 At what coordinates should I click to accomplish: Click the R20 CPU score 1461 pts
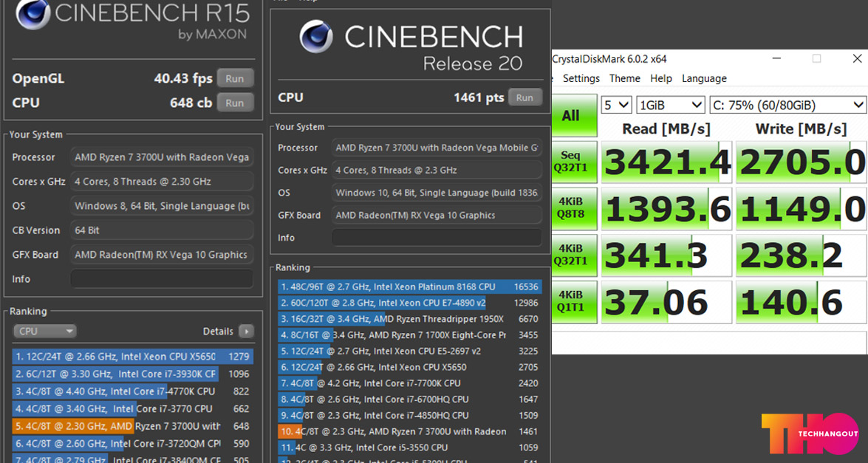[479, 98]
